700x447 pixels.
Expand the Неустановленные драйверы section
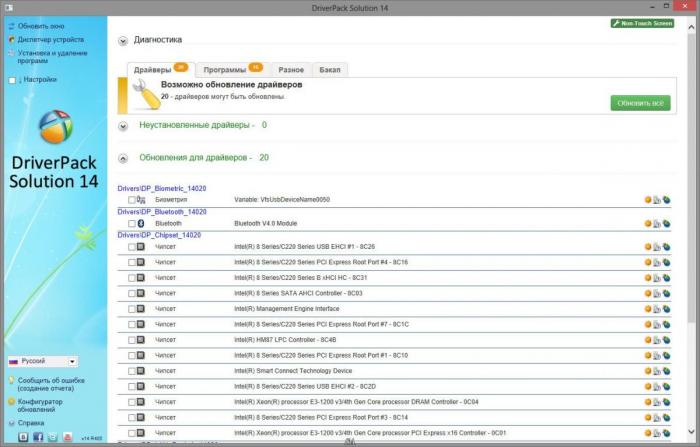coord(123,126)
